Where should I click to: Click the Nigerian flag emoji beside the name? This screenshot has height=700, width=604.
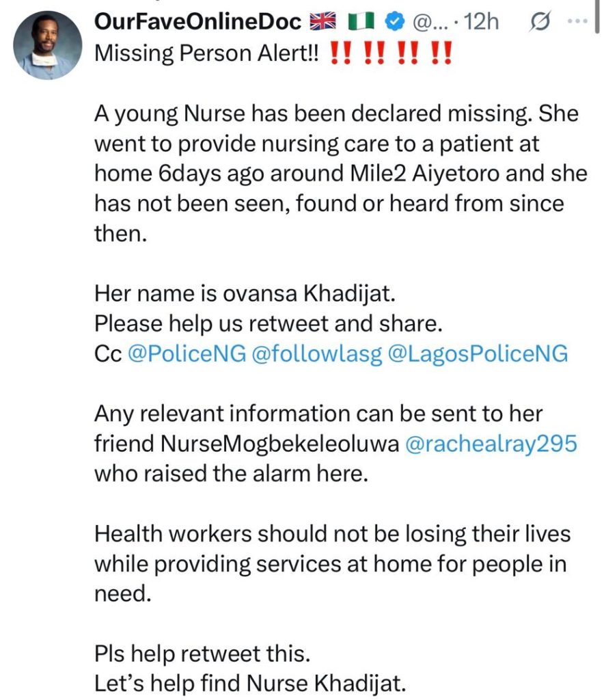[360, 21]
